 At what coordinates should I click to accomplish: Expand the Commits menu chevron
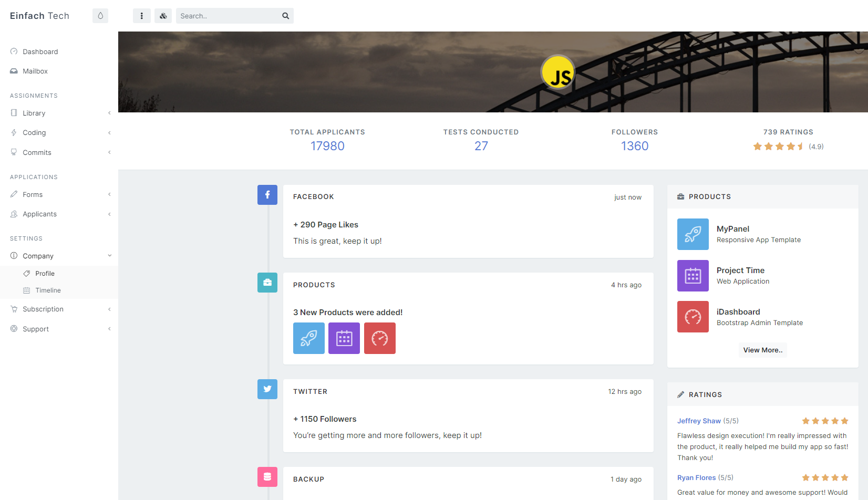pyautogui.click(x=109, y=152)
